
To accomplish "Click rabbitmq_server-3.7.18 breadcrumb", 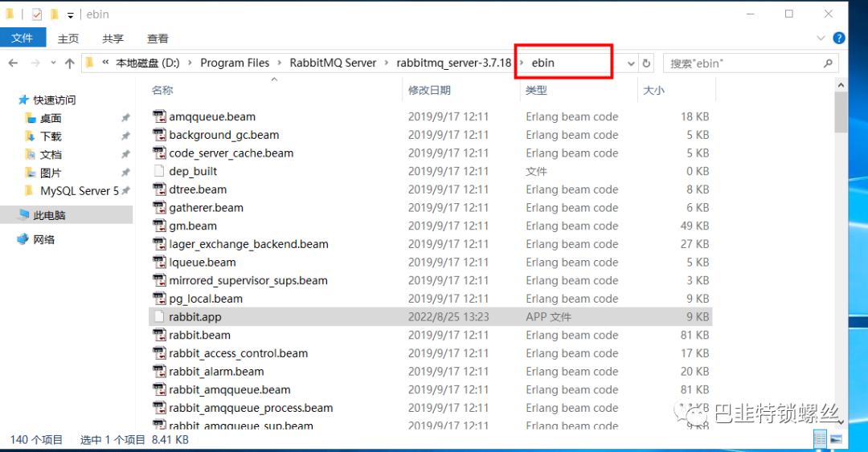I will click(x=454, y=63).
